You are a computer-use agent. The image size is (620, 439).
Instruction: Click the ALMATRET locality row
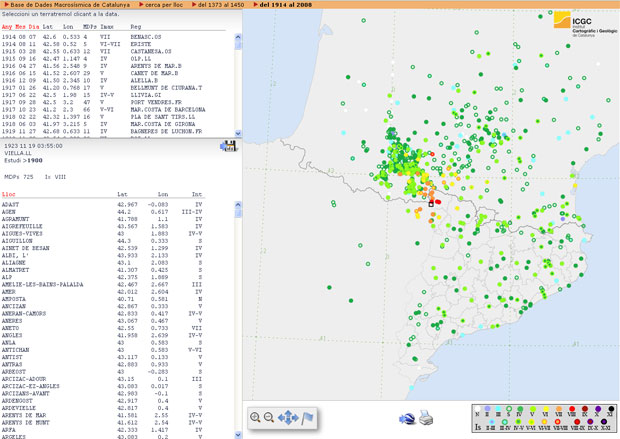(102, 270)
